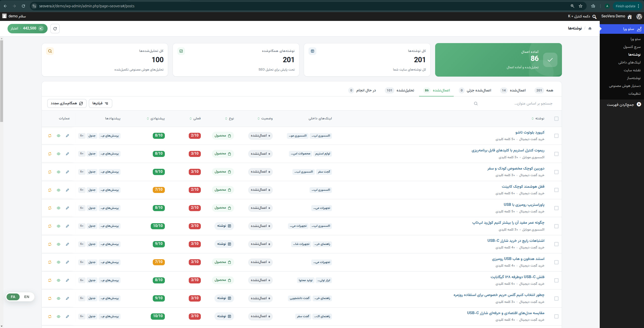
Task: Toggle preview eye for چطور انتخاب کنیم گلس row
Action: 58,298
